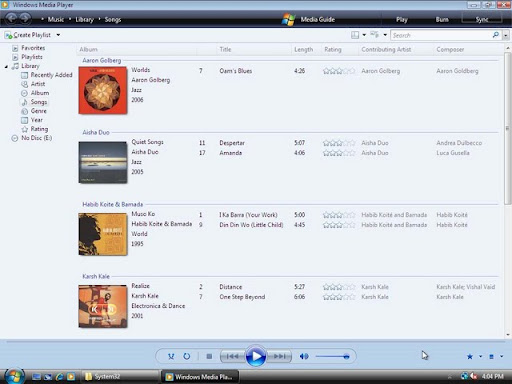
Task: Click the taskbar volume tray icon
Action: [x=473, y=376]
